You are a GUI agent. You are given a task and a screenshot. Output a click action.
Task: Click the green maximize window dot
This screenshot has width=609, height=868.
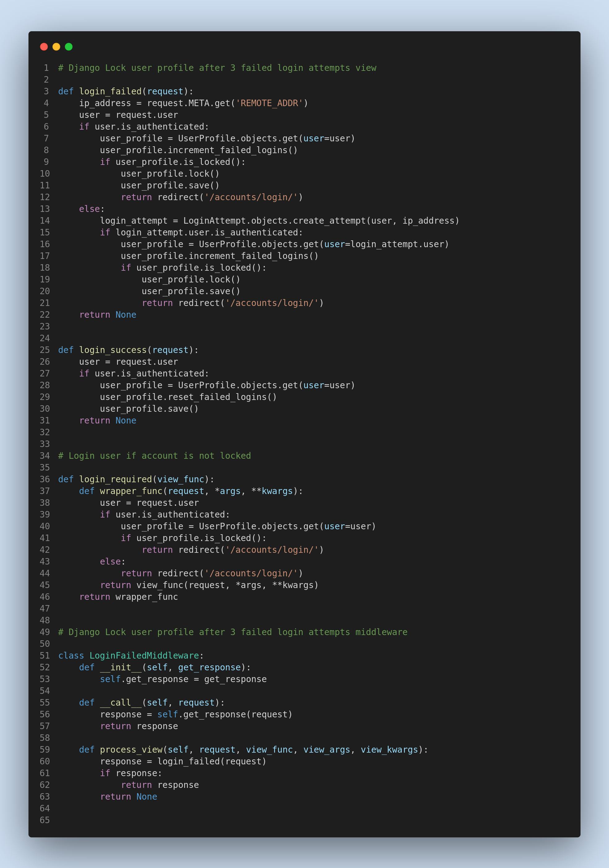tap(68, 46)
